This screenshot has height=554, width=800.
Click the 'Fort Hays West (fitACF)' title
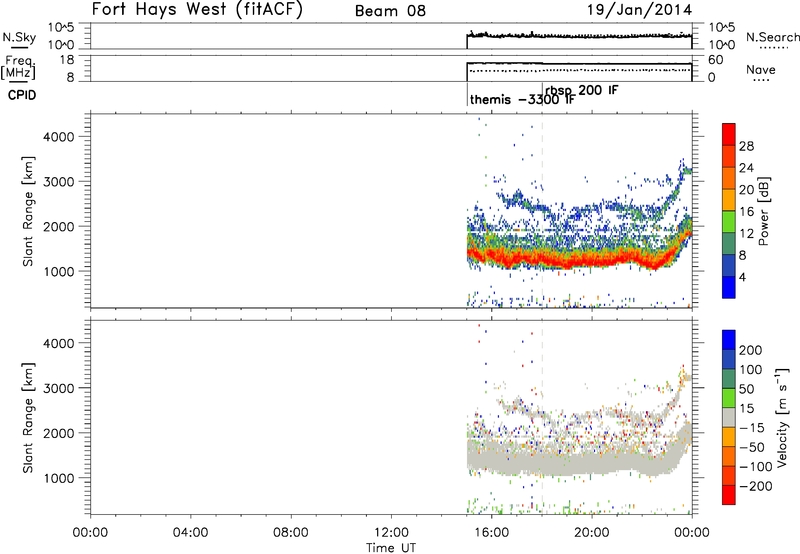pyautogui.click(x=197, y=10)
